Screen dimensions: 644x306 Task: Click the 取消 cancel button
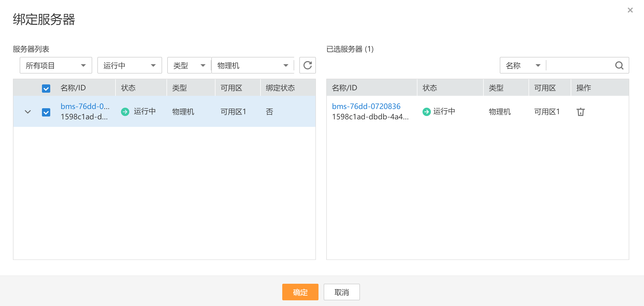point(342,292)
